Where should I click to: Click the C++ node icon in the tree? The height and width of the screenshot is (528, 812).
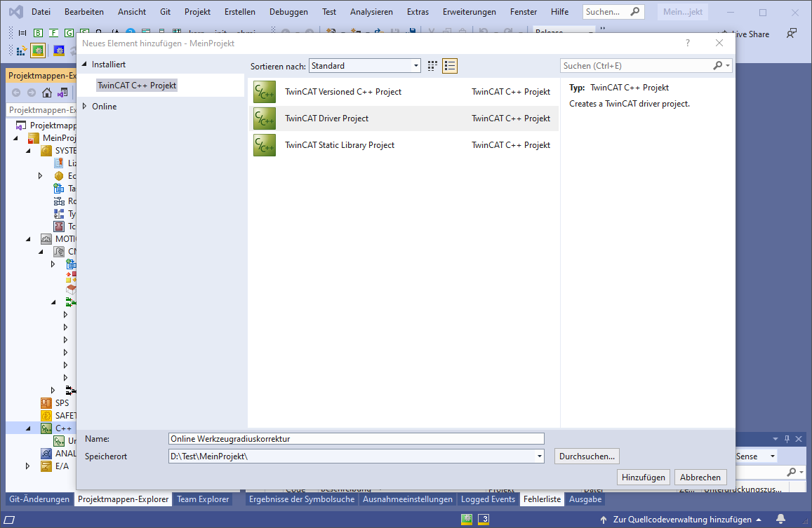click(x=46, y=428)
